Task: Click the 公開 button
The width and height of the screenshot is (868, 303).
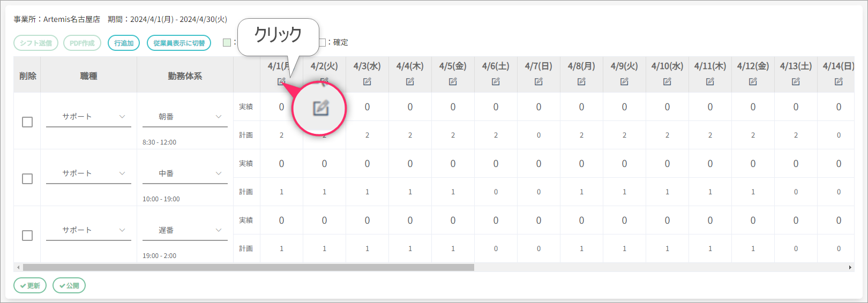Action: coord(69,285)
